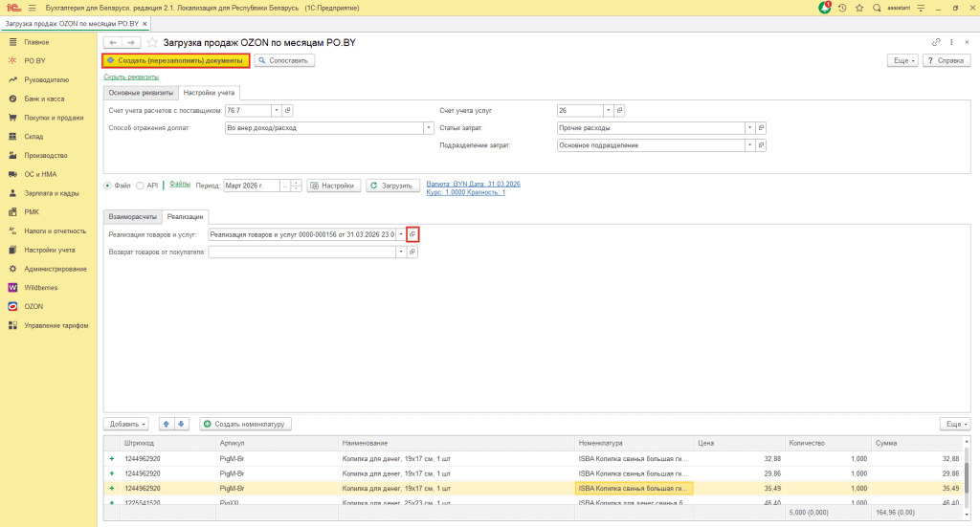Expand the Реализация товаров и услуг dropdown arrow
Viewport: 980px width, 527px height.
point(401,234)
